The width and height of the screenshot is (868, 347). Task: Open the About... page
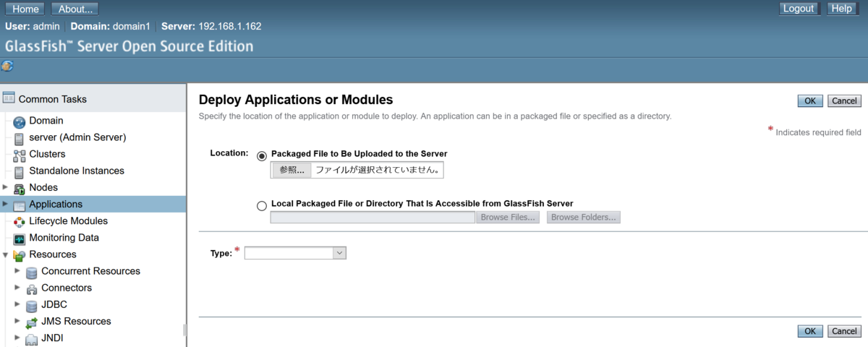coord(75,9)
